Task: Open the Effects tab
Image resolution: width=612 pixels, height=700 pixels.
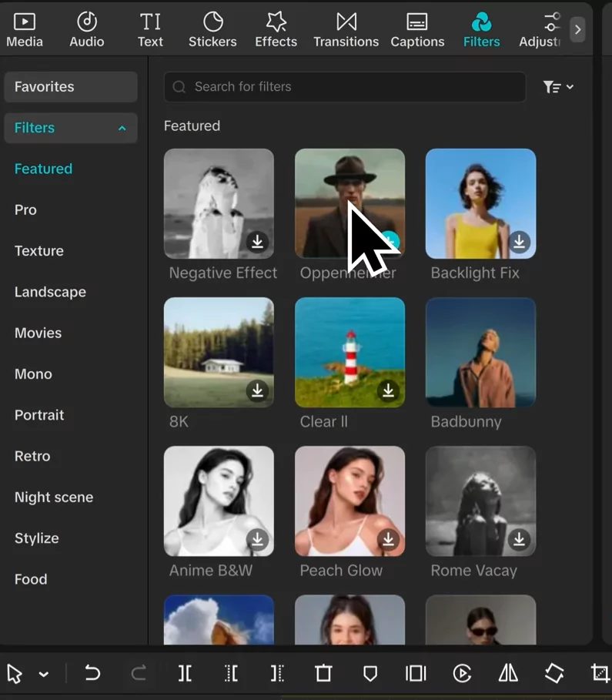Action: 276,30
